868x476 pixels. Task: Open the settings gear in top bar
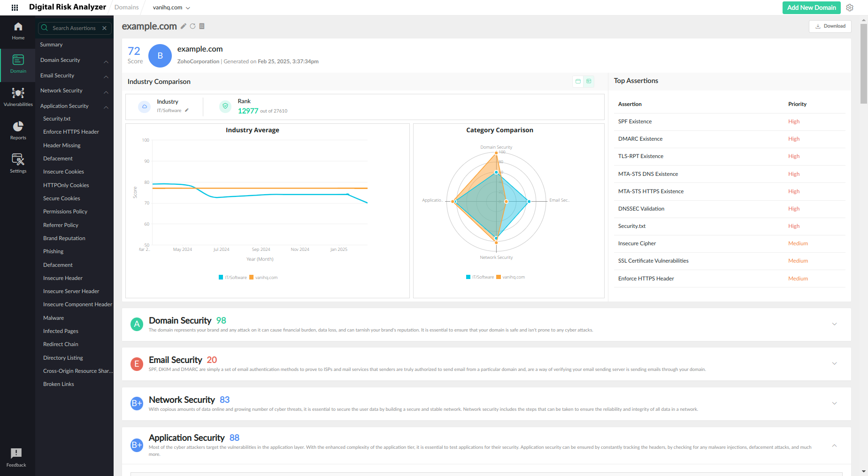850,8
